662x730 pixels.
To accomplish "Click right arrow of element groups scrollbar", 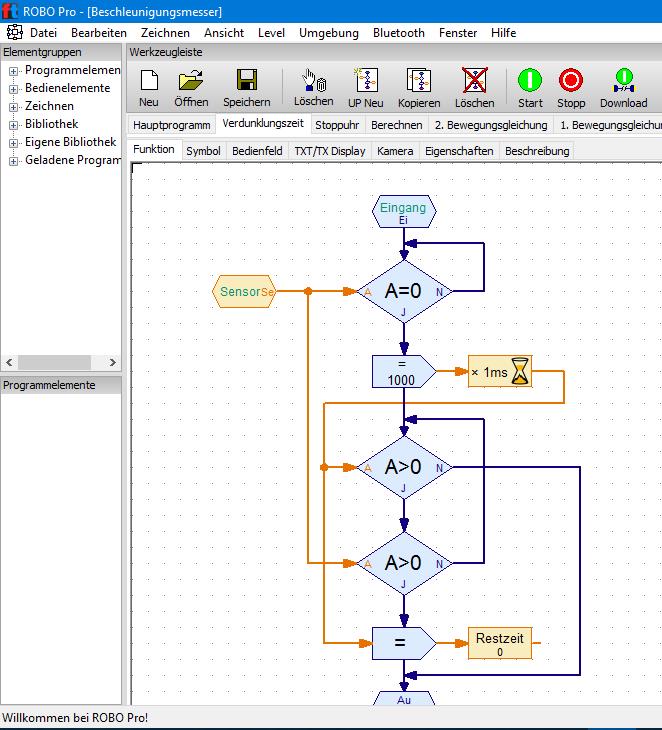I will pyautogui.click(x=112, y=362).
